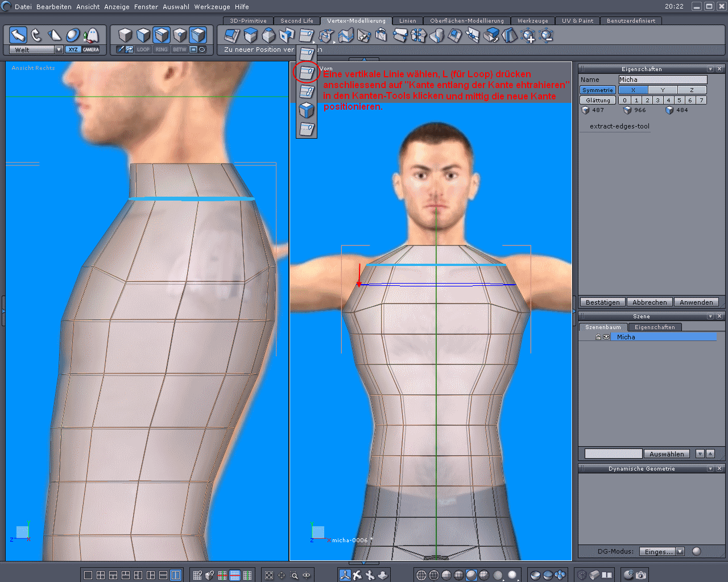This screenshot has height=582, width=728.
Task: Click Bestätigen to validate tool
Action: click(x=602, y=302)
